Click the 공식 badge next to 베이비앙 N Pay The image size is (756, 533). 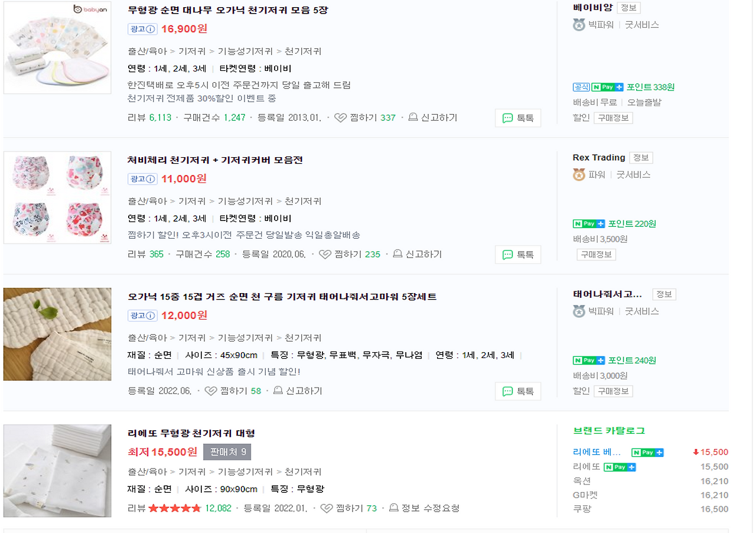click(581, 87)
